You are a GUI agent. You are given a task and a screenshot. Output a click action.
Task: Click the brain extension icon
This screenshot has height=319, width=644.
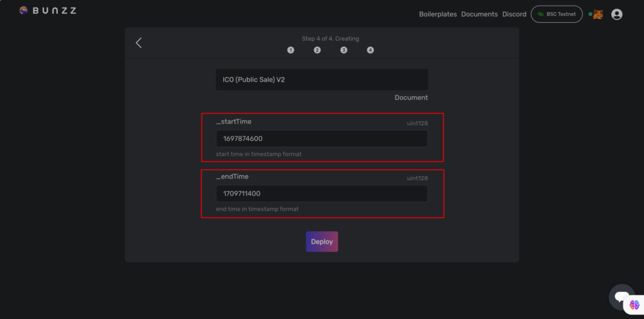pyautogui.click(x=635, y=305)
